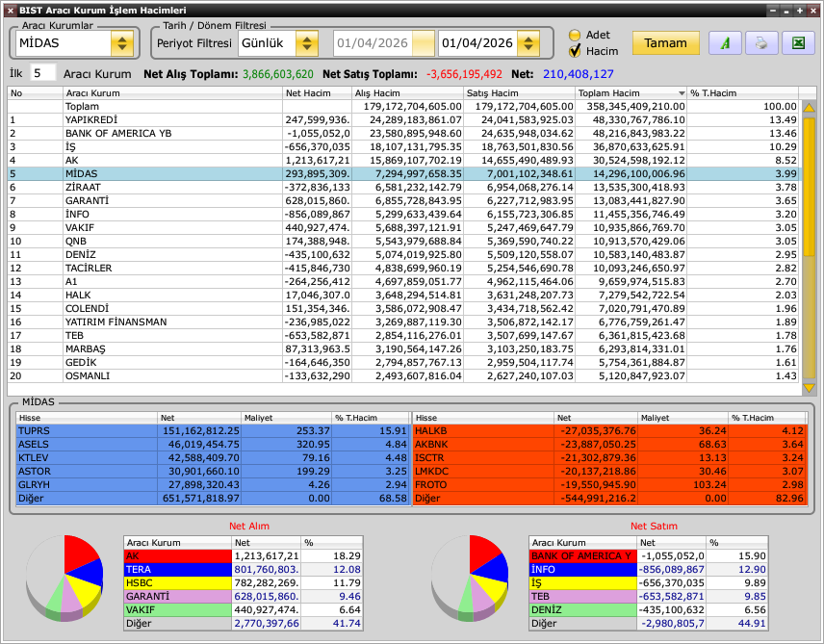The height and width of the screenshot is (644, 824).
Task: Click the window icon in title bar
Action: tap(10, 10)
